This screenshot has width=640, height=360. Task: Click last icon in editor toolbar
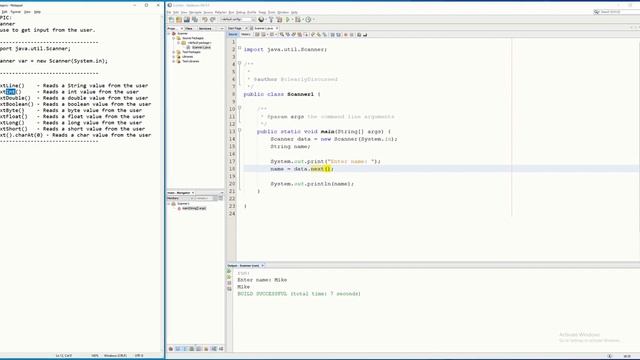point(365,35)
